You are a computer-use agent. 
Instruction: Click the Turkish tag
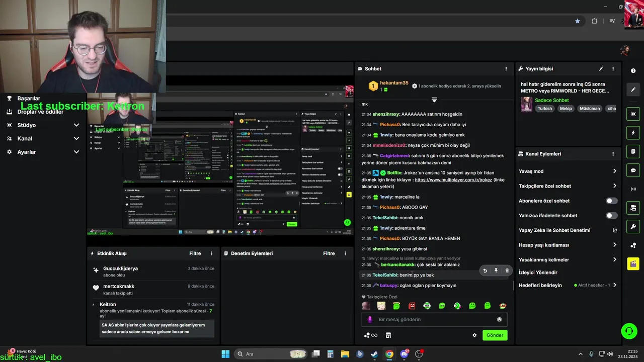pos(544,109)
